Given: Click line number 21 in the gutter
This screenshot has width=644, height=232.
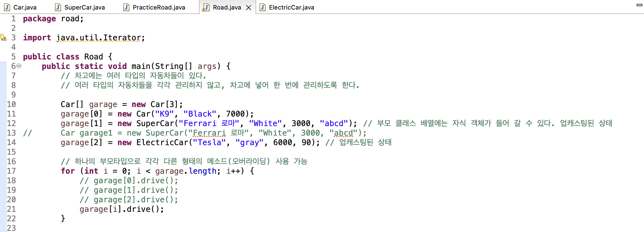Looking at the screenshot, I should [11, 209].
